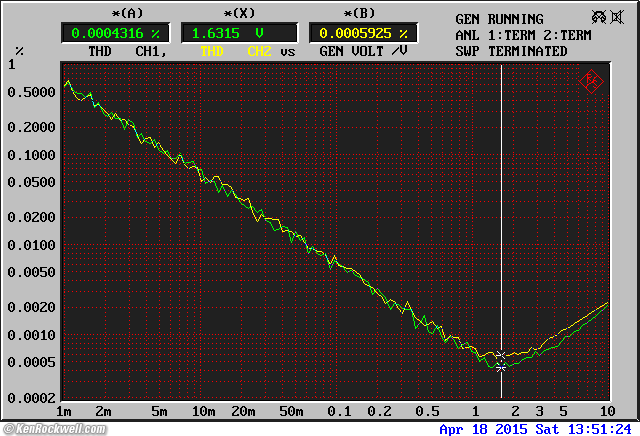640x436 pixels.
Task: Click the ANL 1:TERM 2:TERM status line
Action: click(x=525, y=35)
